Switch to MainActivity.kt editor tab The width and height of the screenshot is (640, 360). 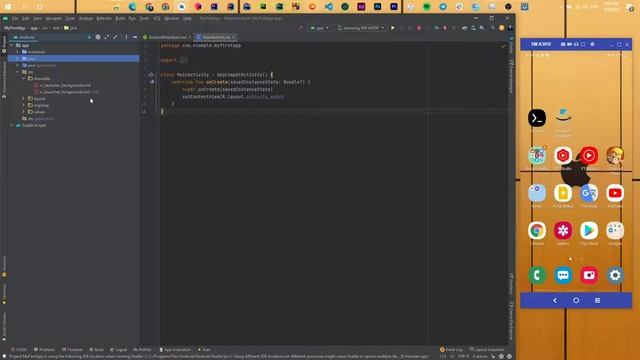(216, 37)
